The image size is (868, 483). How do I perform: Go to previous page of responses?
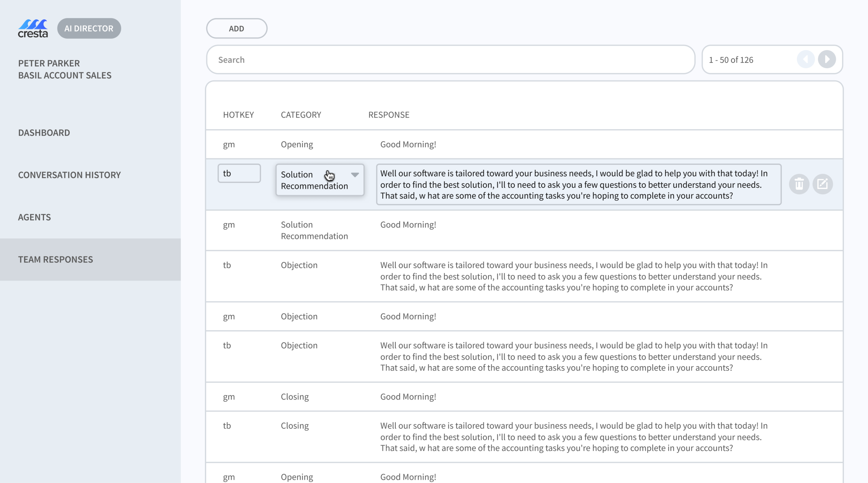tap(806, 60)
